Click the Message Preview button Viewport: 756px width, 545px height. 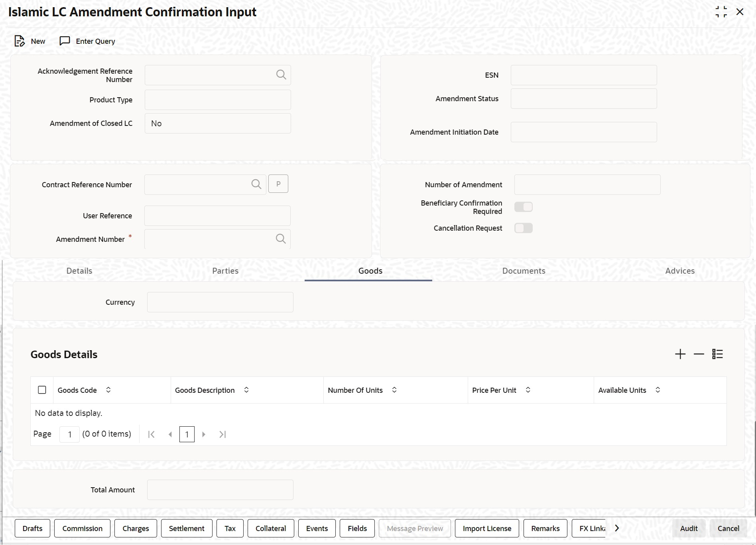415,528
